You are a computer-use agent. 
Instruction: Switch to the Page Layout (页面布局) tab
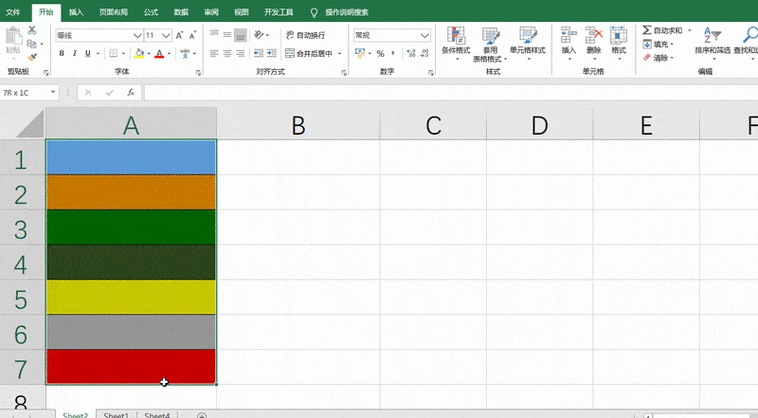(x=113, y=12)
